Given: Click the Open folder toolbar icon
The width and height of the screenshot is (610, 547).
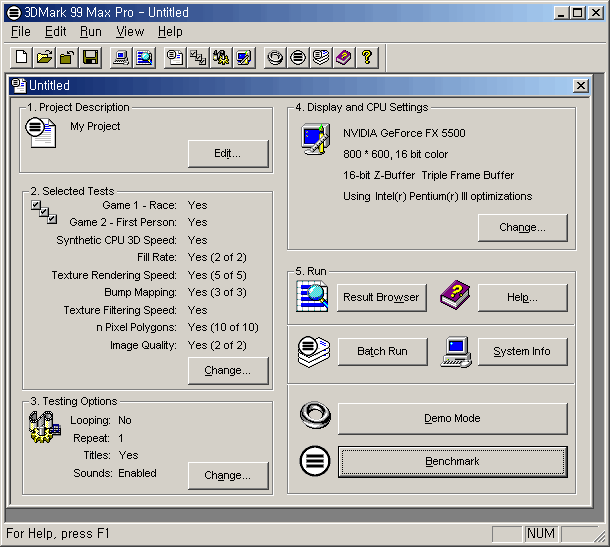Looking at the screenshot, I should (x=44, y=58).
